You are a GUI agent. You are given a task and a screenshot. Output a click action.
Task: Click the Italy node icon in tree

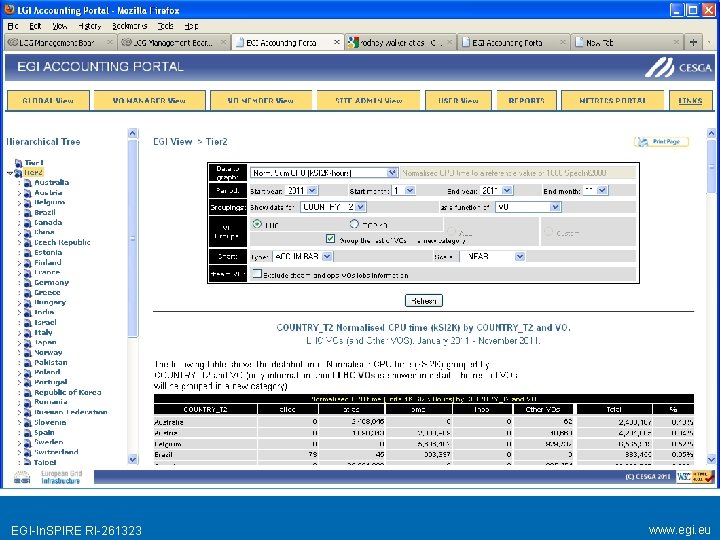pyautogui.click(x=28, y=332)
